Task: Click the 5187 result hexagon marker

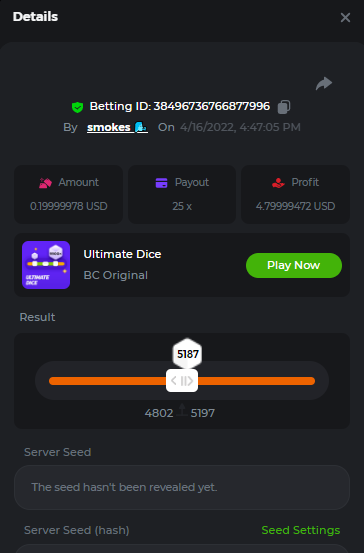Action: (x=187, y=354)
